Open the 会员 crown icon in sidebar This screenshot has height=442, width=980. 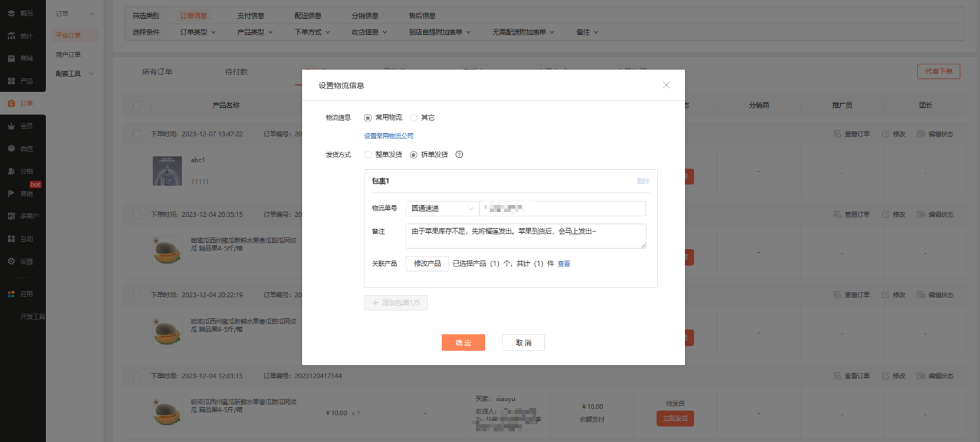tap(11, 126)
